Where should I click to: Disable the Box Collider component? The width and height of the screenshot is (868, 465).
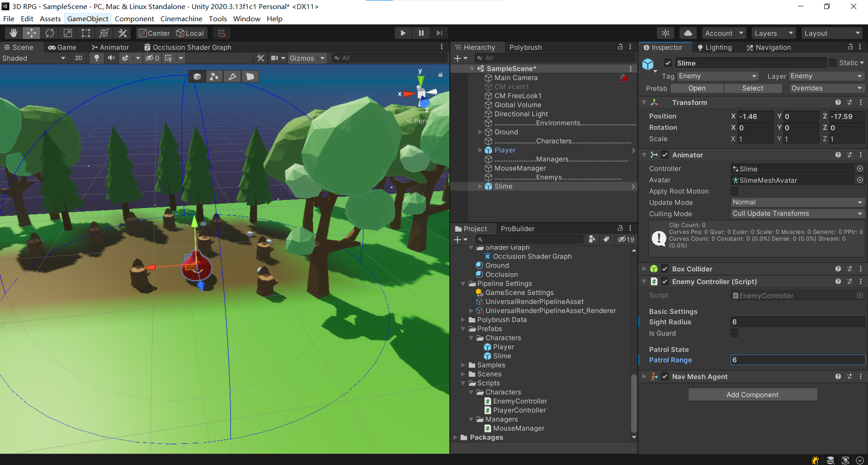(x=665, y=268)
